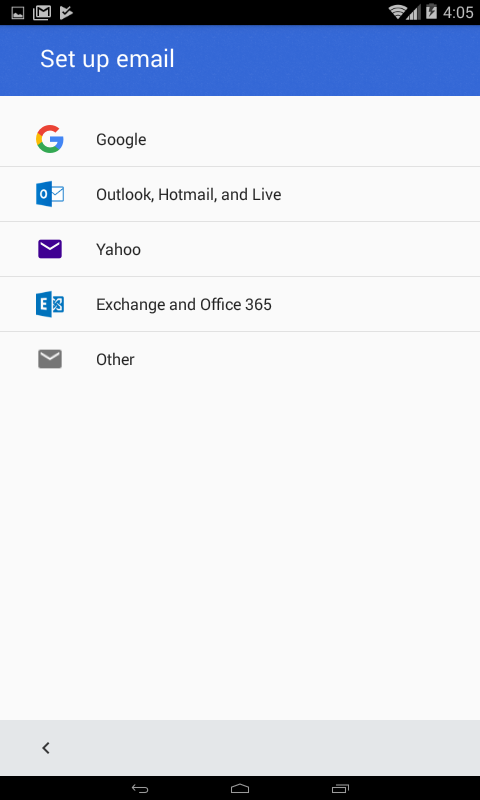Tap the gray Other mail icon
The image size is (480, 800).
click(x=49, y=359)
